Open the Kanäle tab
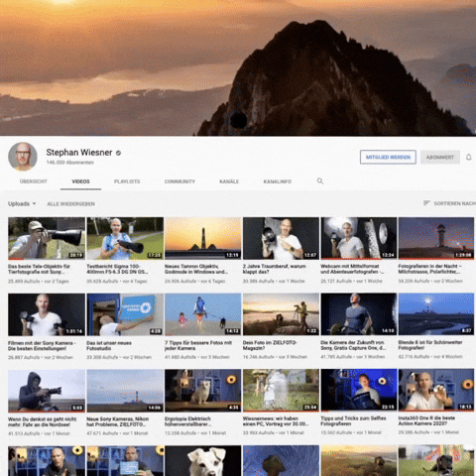The width and height of the screenshot is (476, 476). pos(229,181)
